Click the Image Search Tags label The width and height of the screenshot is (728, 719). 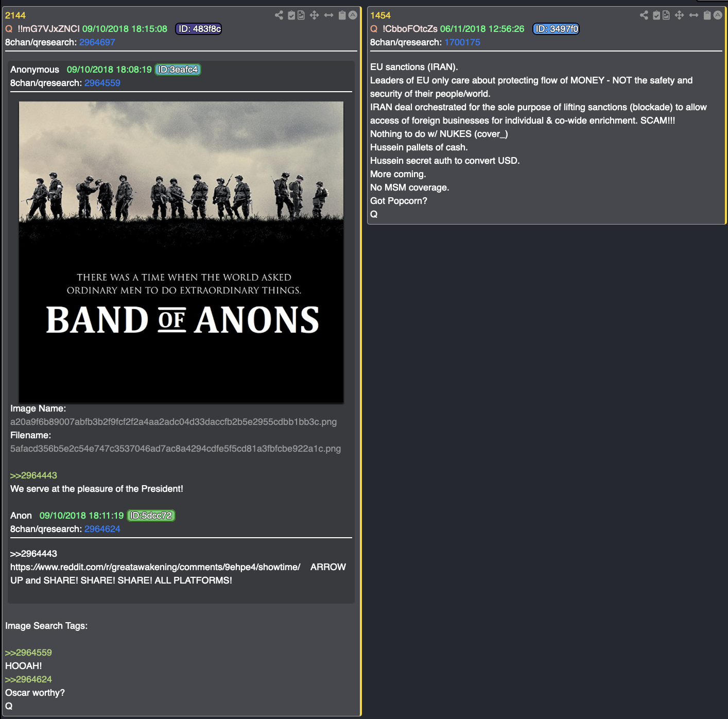(x=46, y=626)
